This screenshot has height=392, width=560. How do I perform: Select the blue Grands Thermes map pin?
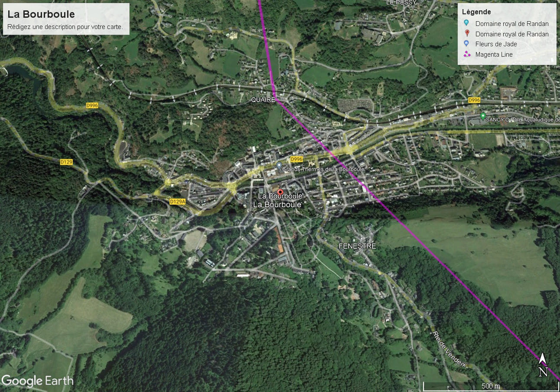(x=279, y=166)
